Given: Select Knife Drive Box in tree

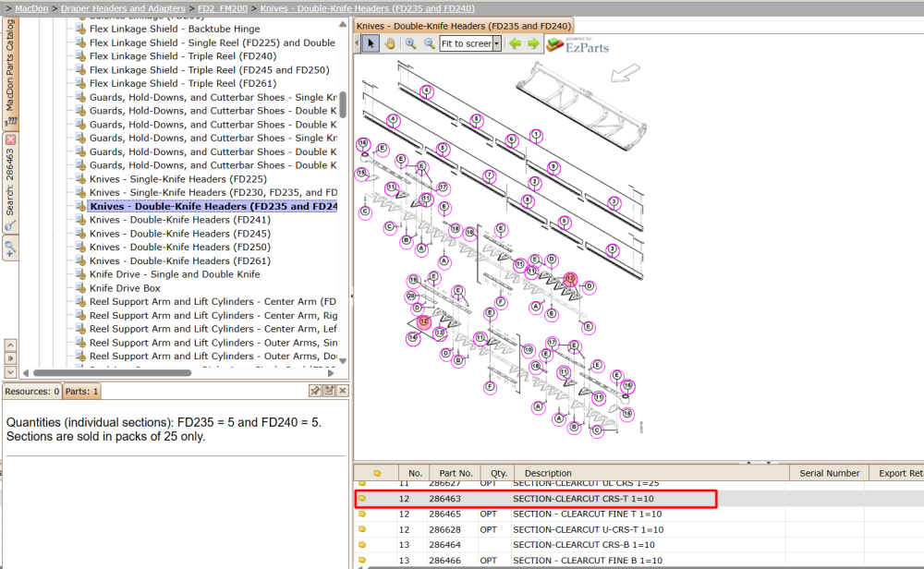Looking at the screenshot, I should click(x=125, y=288).
